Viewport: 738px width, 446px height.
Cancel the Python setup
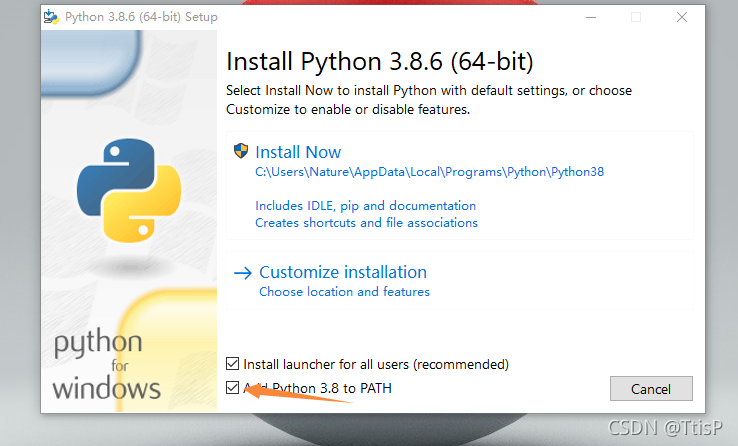(651, 389)
